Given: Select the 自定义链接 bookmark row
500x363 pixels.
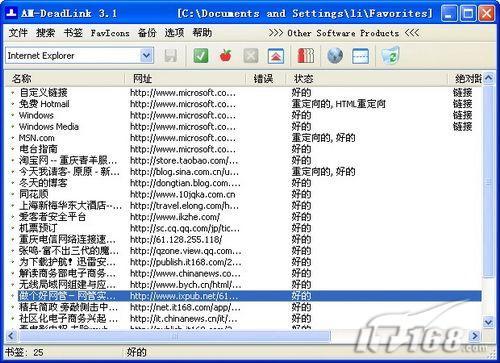Looking at the screenshot, I should 243,92.
